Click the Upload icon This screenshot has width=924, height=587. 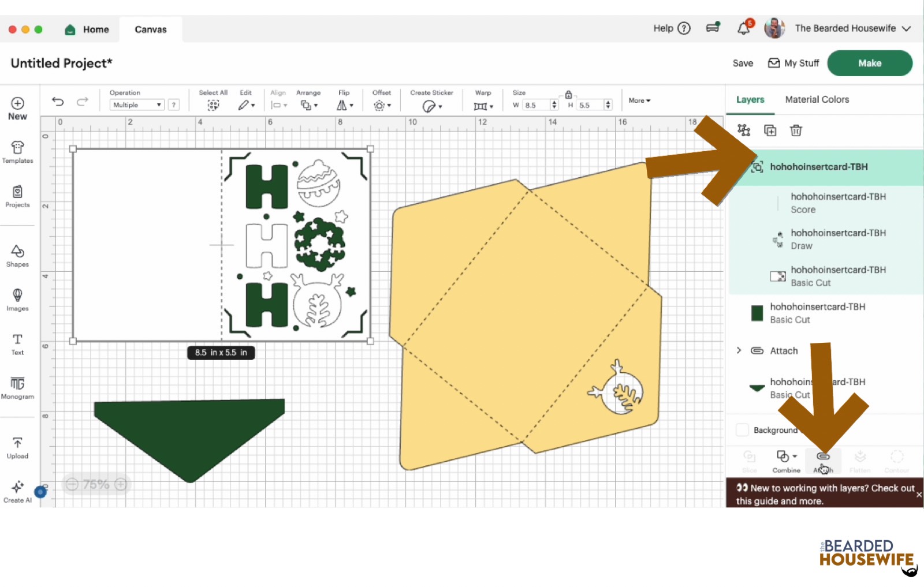(17, 447)
